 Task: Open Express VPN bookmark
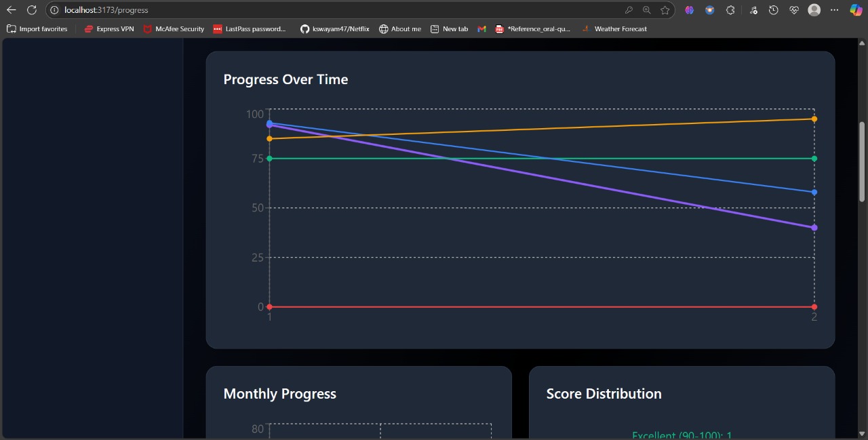tap(109, 29)
